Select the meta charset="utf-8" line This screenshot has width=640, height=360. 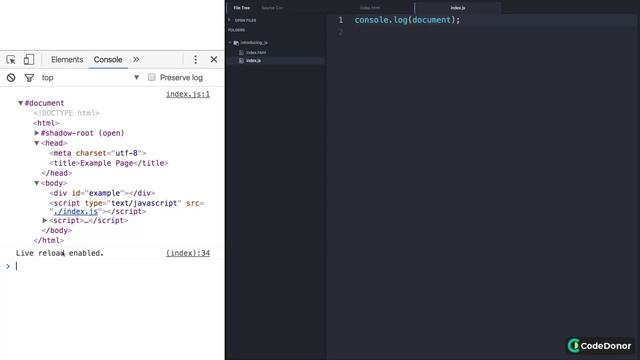coord(98,153)
